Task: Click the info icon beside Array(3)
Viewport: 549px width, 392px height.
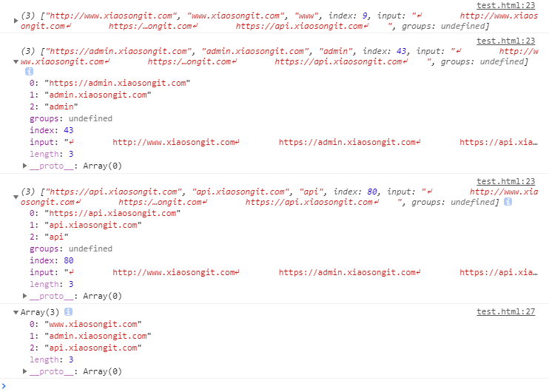Action: 67,312
